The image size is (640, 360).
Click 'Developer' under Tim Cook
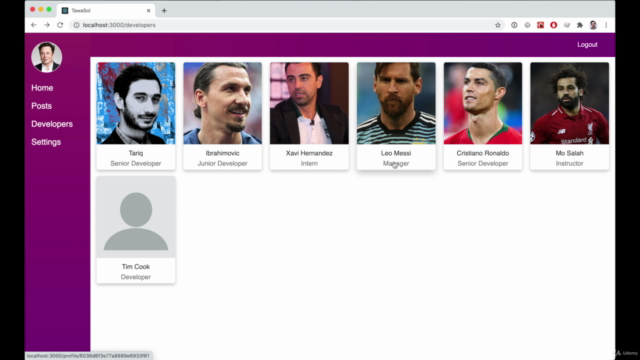click(136, 277)
